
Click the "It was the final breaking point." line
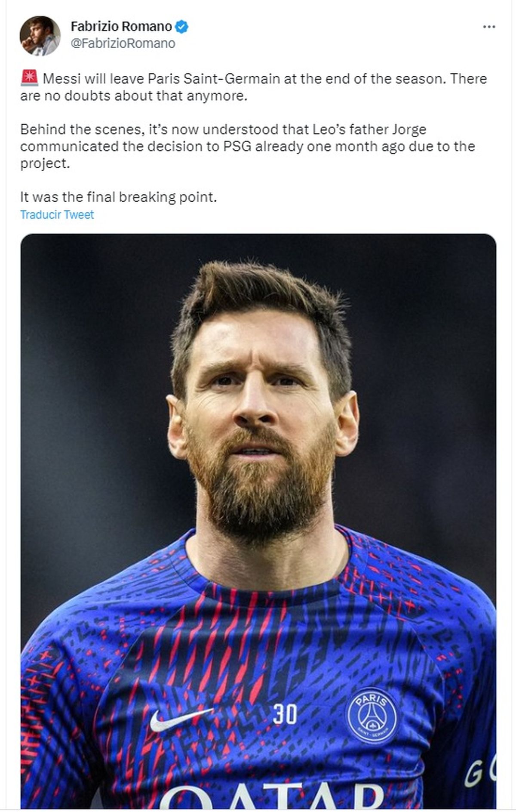(118, 197)
